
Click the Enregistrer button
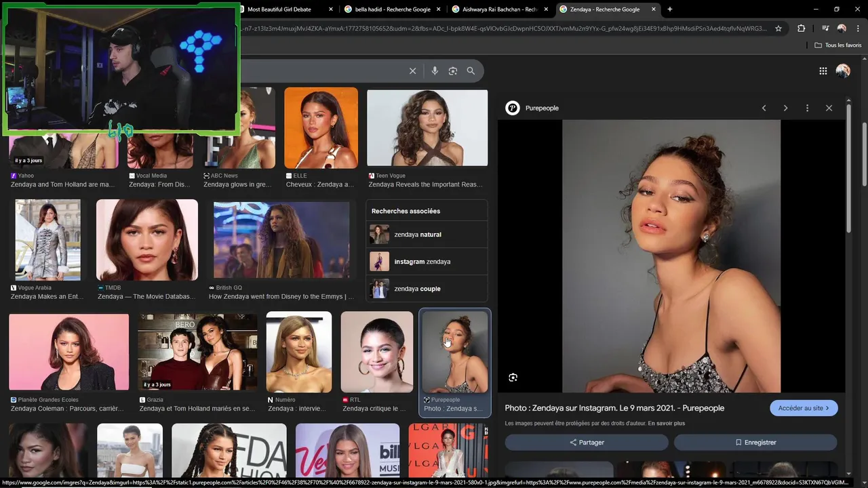click(x=755, y=443)
